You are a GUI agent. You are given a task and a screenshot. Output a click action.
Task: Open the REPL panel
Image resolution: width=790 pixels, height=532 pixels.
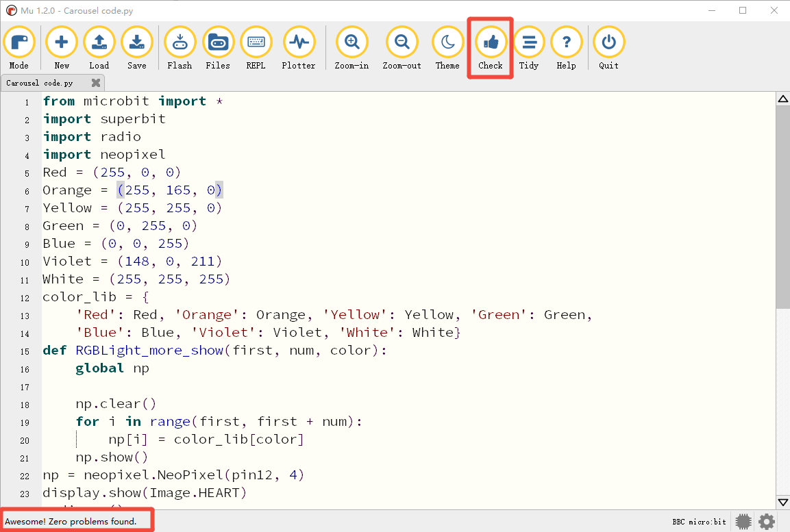[x=256, y=49]
